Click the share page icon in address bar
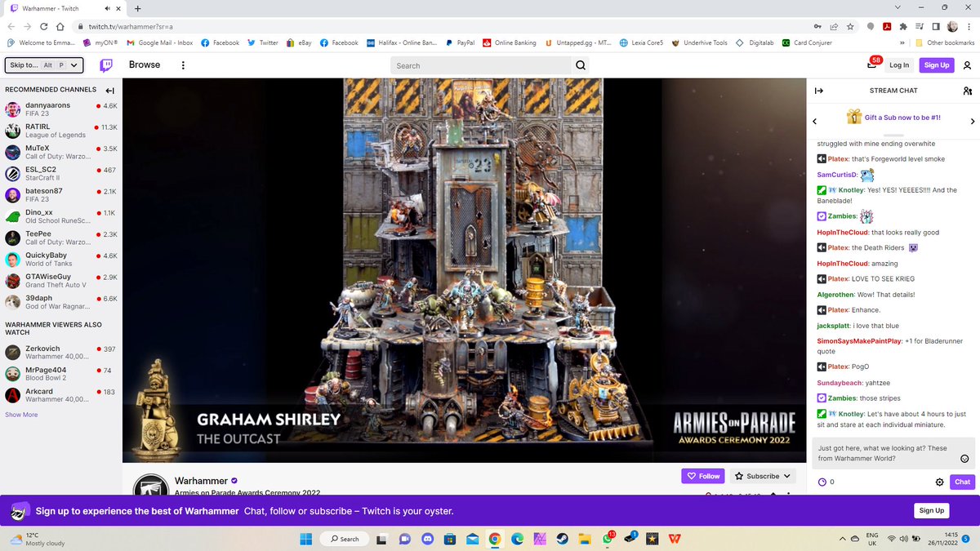This screenshot has height=551, width=980. [x=833, y=26]
